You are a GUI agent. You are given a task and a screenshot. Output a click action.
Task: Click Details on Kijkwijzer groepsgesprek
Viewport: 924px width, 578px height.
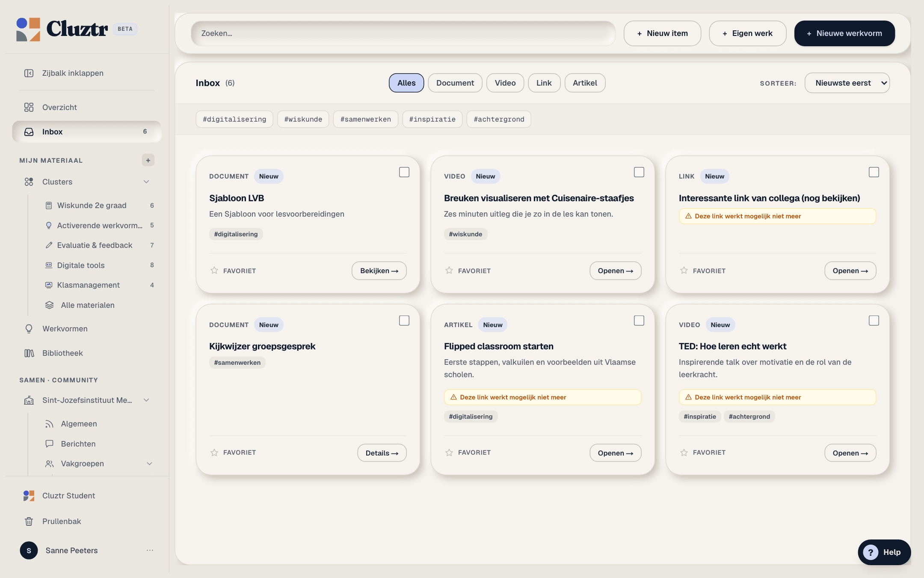(x=382, y=453)
